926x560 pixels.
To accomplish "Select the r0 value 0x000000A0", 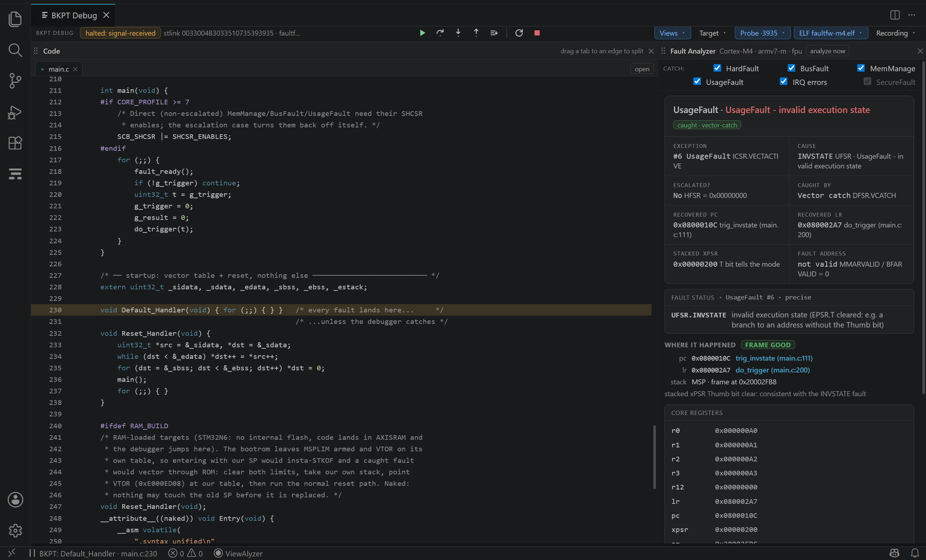I will (736, 431).
